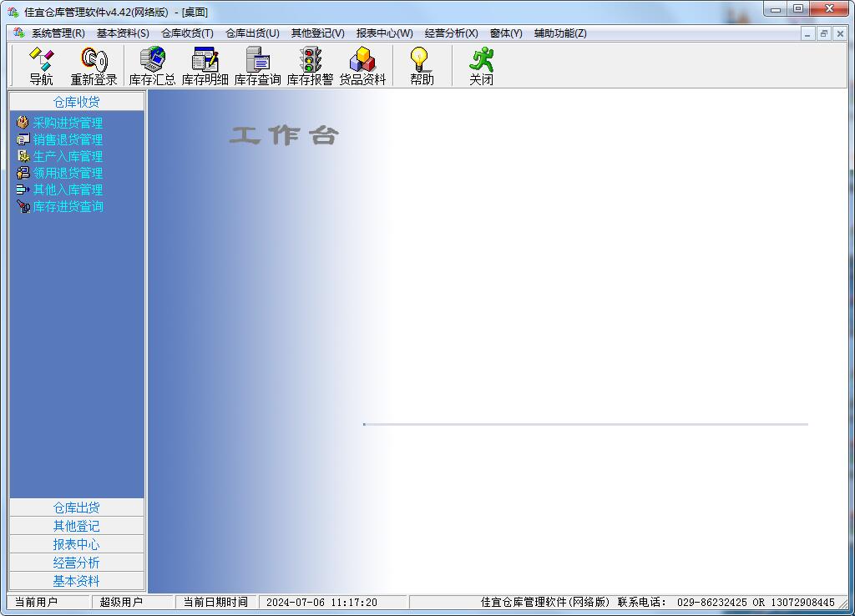Viewport: 855px width, 616px height.
Task: Click the date time value 2024-07-06 11:17:20
Action: 321,603
